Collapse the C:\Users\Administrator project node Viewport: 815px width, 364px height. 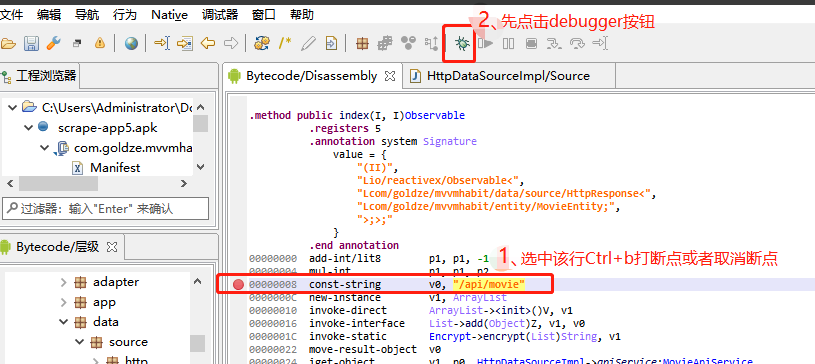pos(12,108)
